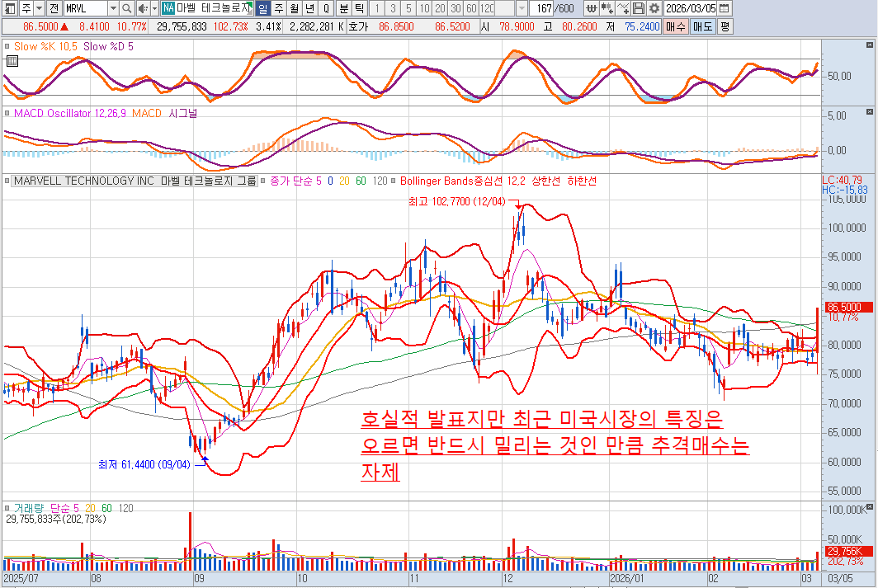Switch to the weekly (주) period toggle

[x=278, y=8]
